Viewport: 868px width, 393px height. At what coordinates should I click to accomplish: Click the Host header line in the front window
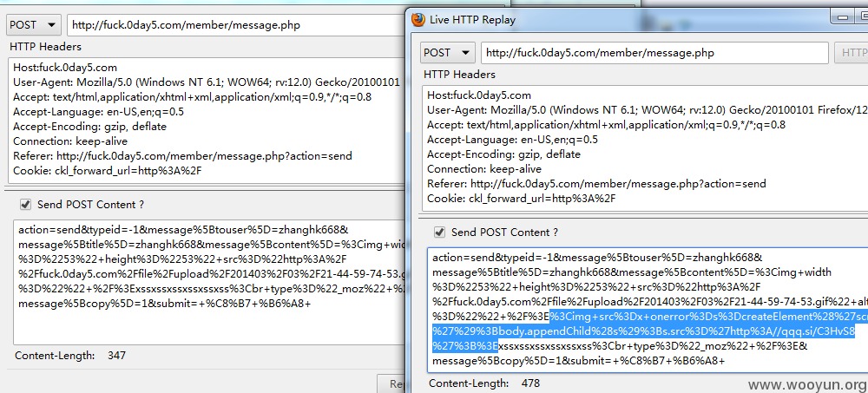479,95
